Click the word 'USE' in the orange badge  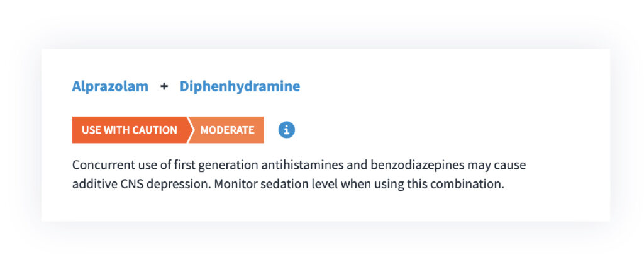click(x=91, y=130)
